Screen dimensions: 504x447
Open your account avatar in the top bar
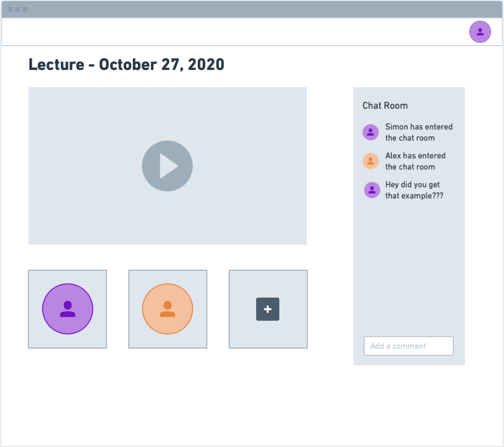(x=480, y=31)
